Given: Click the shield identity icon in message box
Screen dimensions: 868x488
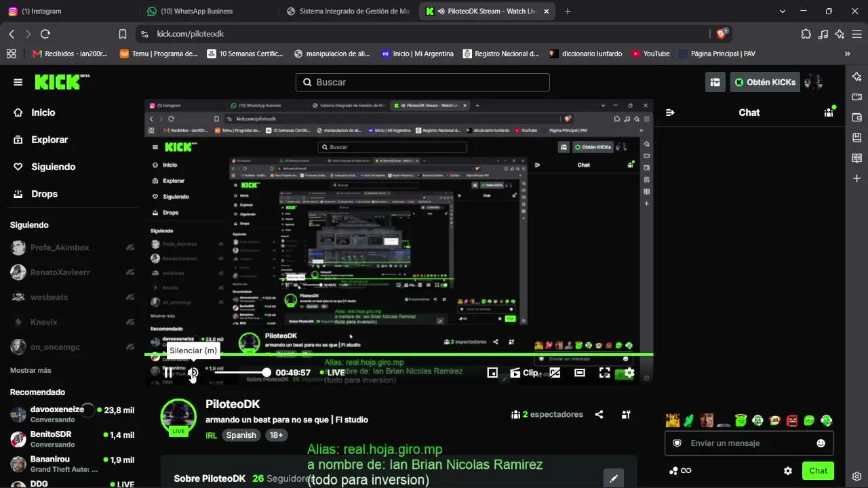Looking at the screenshot, I should coord(677,443).
